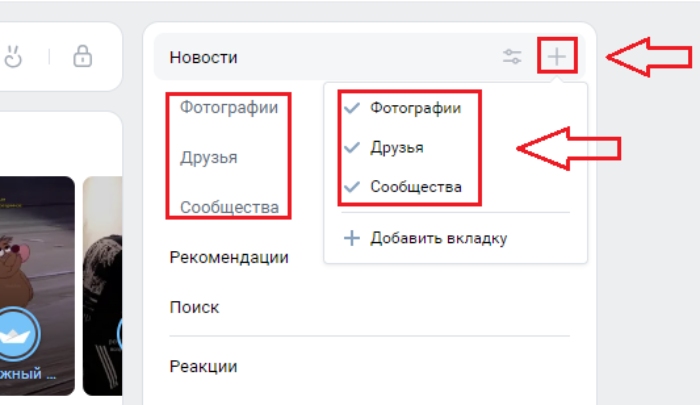Uncheck Друзья in the tabs popup

click(351, 147)
